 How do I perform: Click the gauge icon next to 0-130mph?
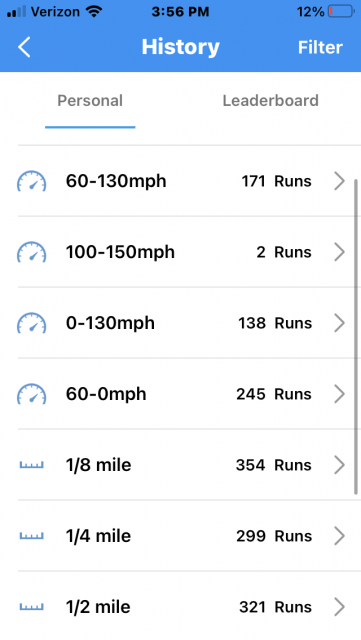point(31,323)
